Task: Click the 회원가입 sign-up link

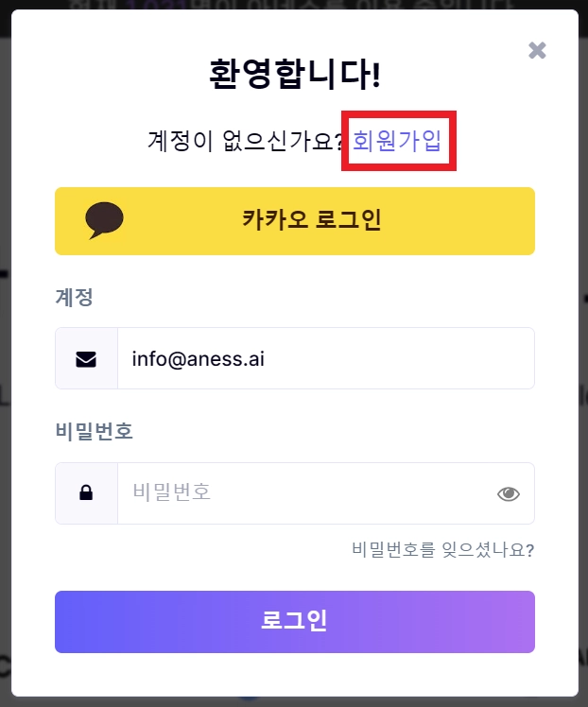Action: (397, 141)
